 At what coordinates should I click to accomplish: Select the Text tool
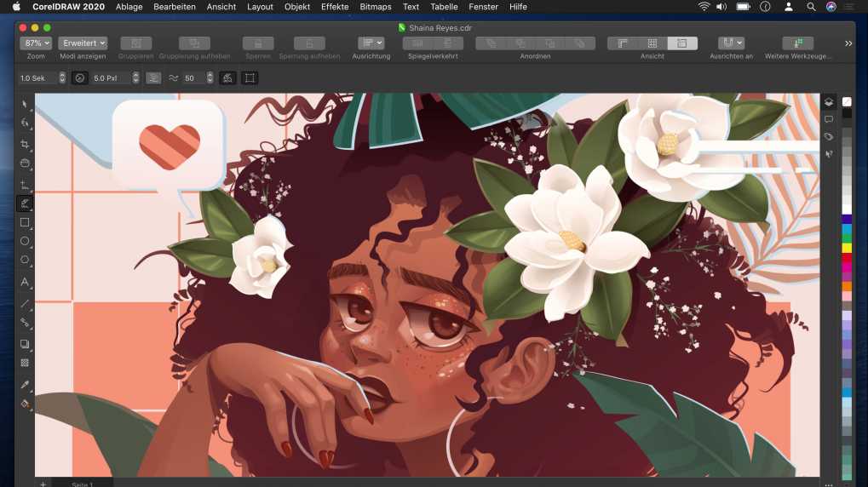point(25,282)
